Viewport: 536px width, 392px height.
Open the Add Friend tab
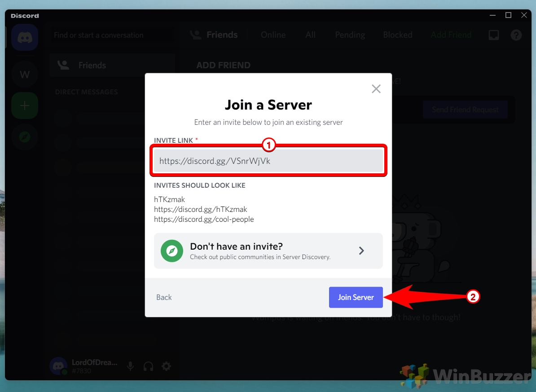coord(451,35)
